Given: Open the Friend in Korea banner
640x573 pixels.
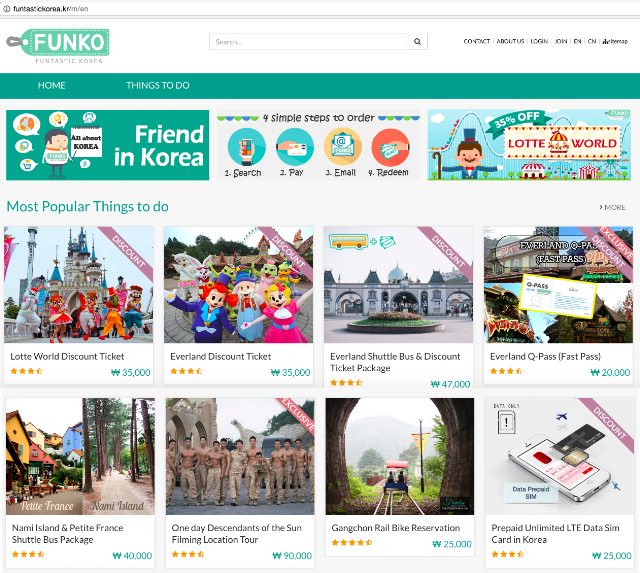Looking at the screenshot, I should [107, 145].
